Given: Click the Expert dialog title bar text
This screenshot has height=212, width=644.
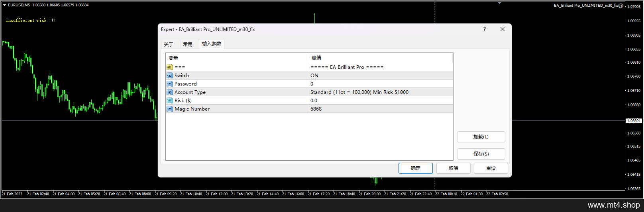Looking at the screenshot, I should coord(208,29).
